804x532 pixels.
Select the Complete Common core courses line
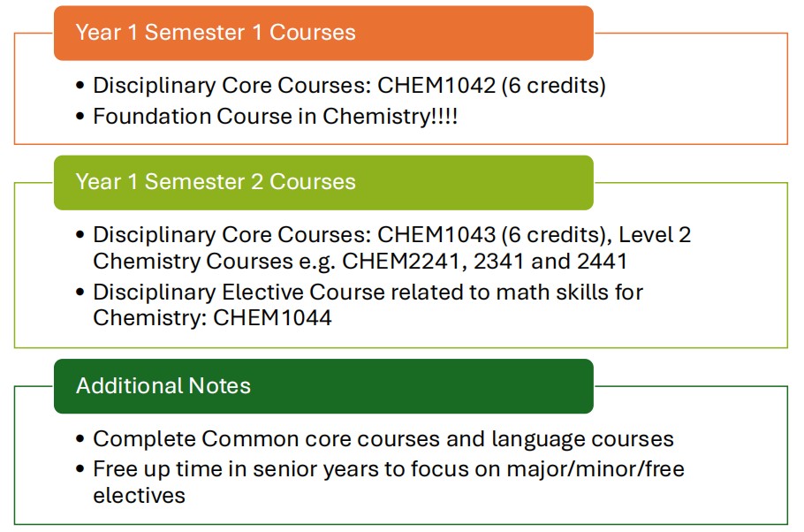coord(383,439)
